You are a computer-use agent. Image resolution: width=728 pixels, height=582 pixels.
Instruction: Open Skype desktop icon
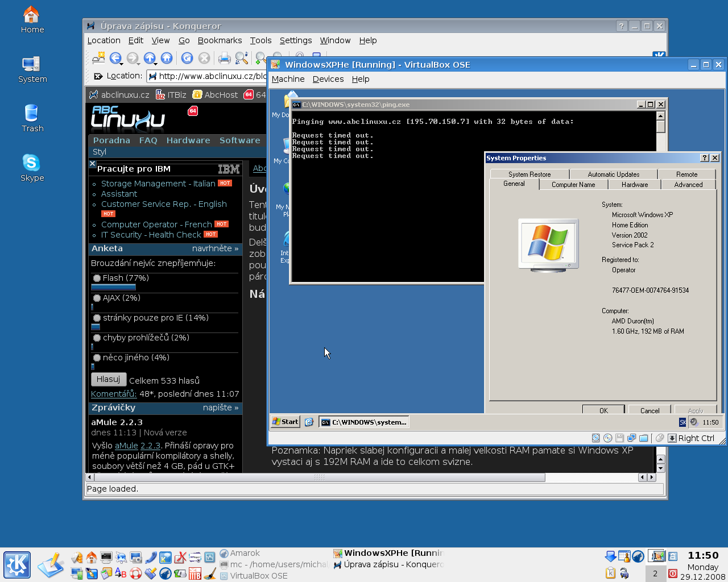[x=32, y=168]
